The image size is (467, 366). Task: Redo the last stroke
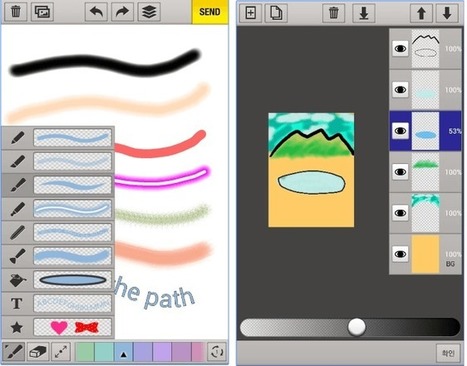point(122,12)
